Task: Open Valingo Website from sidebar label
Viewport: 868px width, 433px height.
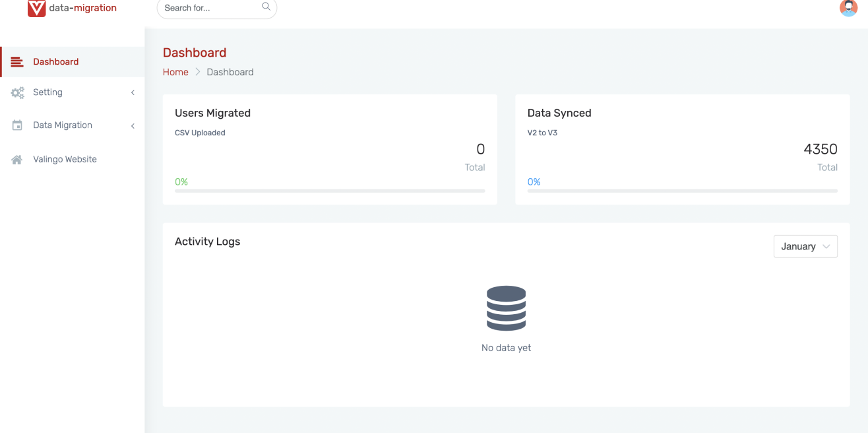Action: [x=65, y=160]
